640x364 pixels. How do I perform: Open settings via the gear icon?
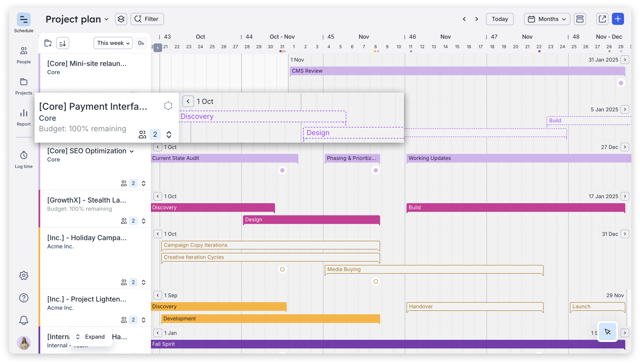coord(23,275)
